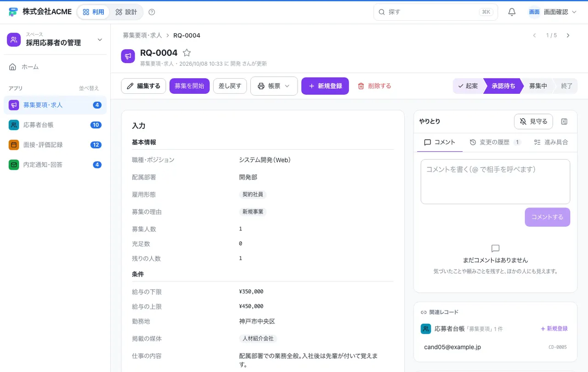The height and width of the screenshot is (372, 588).
Task: Open the 進み具合 tab
Action: (x=551, y=142)
